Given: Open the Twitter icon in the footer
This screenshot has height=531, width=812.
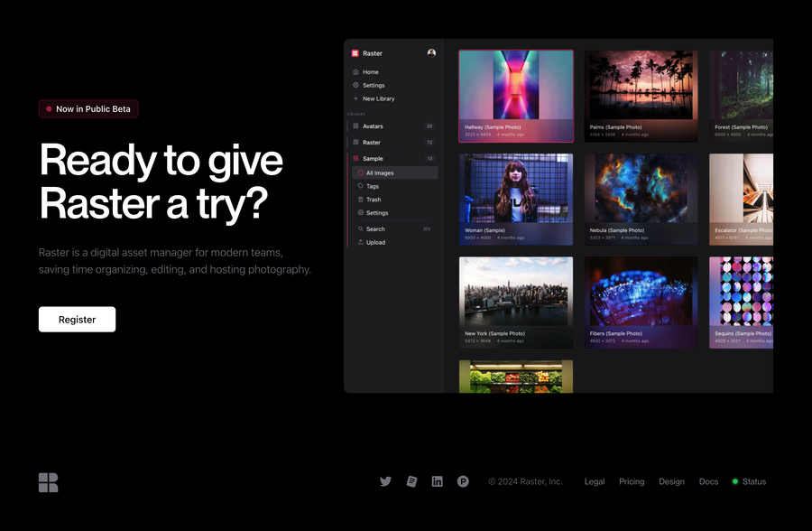Looking at the screenshot, I should (385, 481).
